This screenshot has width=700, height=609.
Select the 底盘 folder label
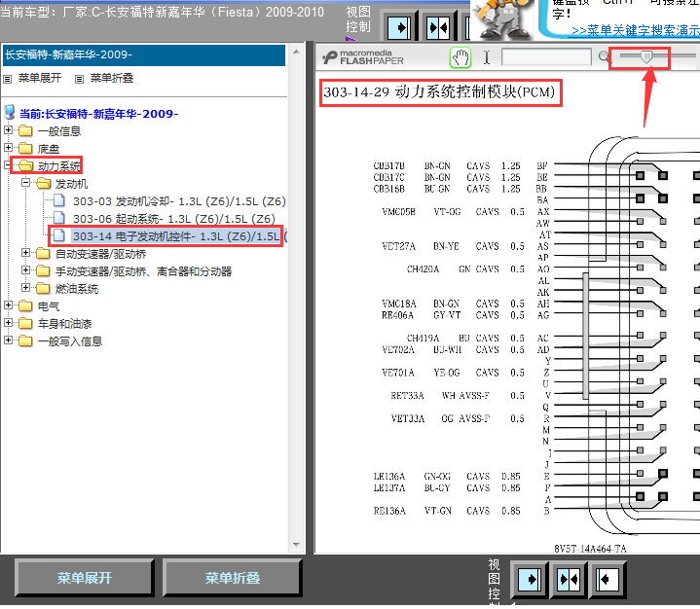(49, 149)
